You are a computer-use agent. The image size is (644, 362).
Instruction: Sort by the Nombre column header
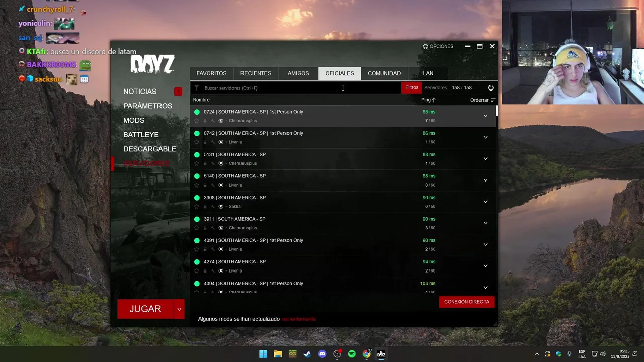click(x=201, y=100)
